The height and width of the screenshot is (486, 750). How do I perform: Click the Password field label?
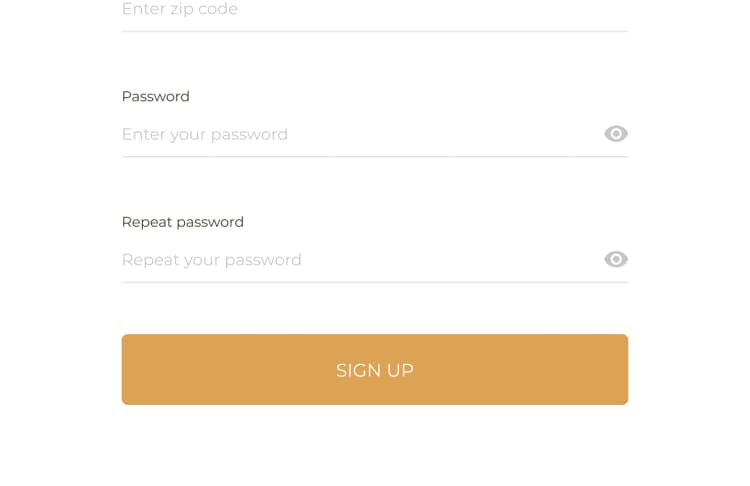click(155, 96)
